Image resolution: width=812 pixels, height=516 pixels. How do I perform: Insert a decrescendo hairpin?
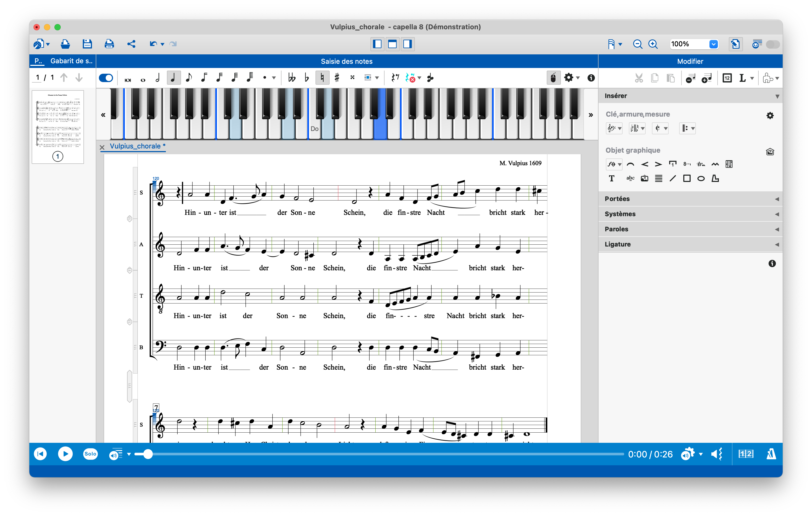click(x=658, y=164)
